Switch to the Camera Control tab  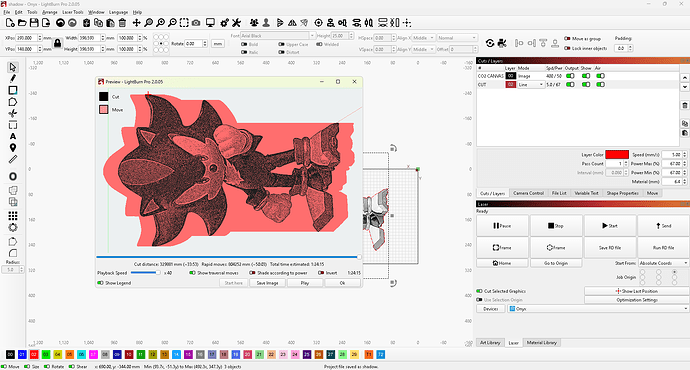529,193
